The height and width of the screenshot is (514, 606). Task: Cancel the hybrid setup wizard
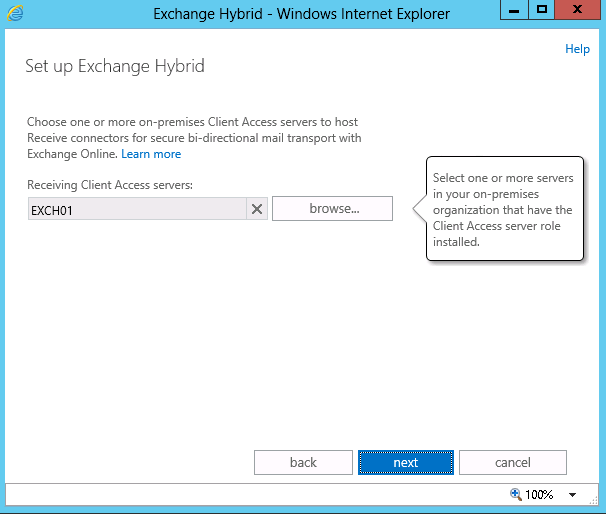[x=513, y=462]
